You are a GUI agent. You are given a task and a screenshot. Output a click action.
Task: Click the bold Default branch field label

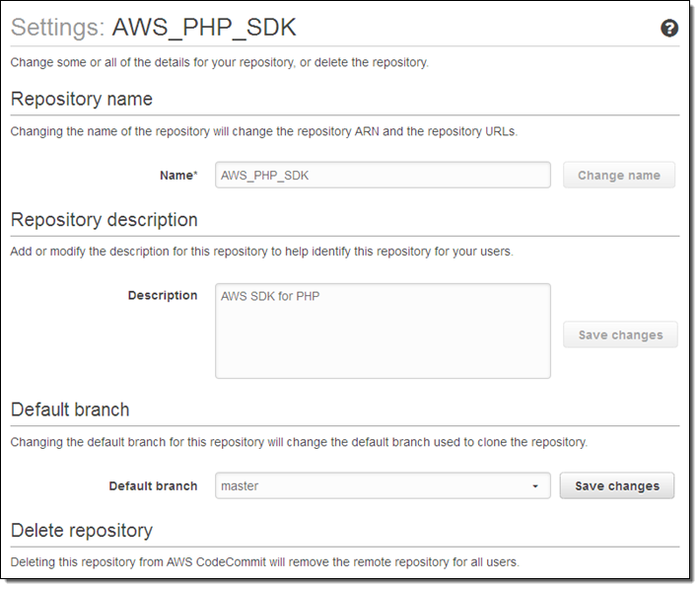pyautogui.click(x=153, y=485)
